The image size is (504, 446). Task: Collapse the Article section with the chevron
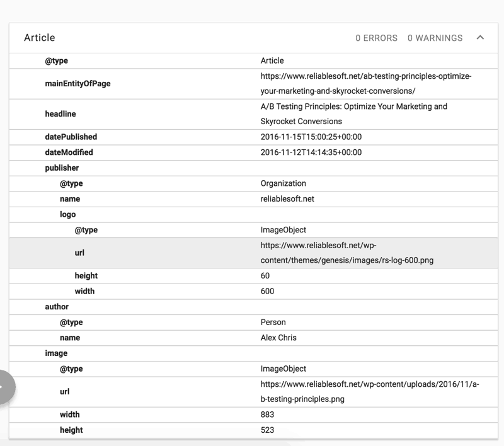pos(480,38)
